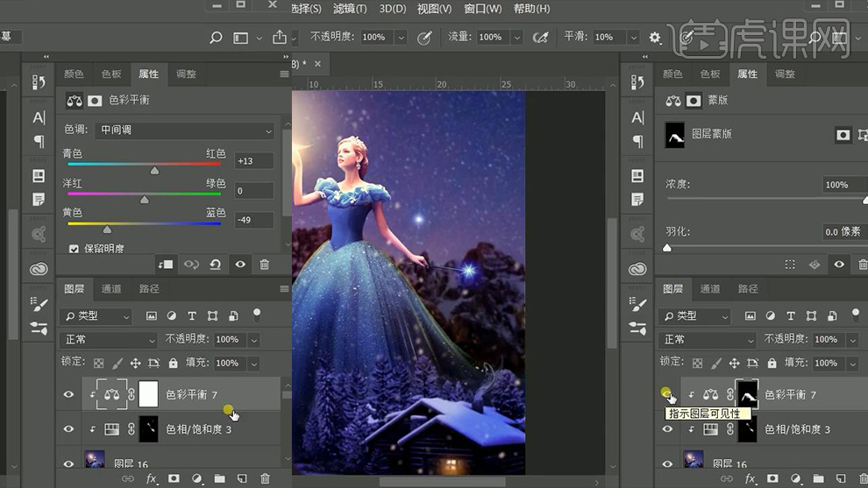Toggle visibility of 色彩平衡 7 in right Layers panel
The height and width of the screenshot is (488, 868).
667,395
